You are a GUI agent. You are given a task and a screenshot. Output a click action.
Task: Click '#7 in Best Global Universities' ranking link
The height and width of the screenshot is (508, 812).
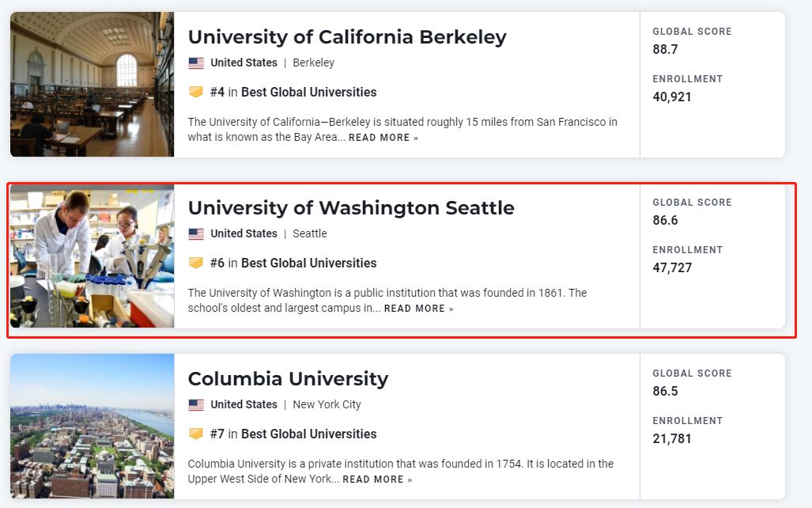293,434
